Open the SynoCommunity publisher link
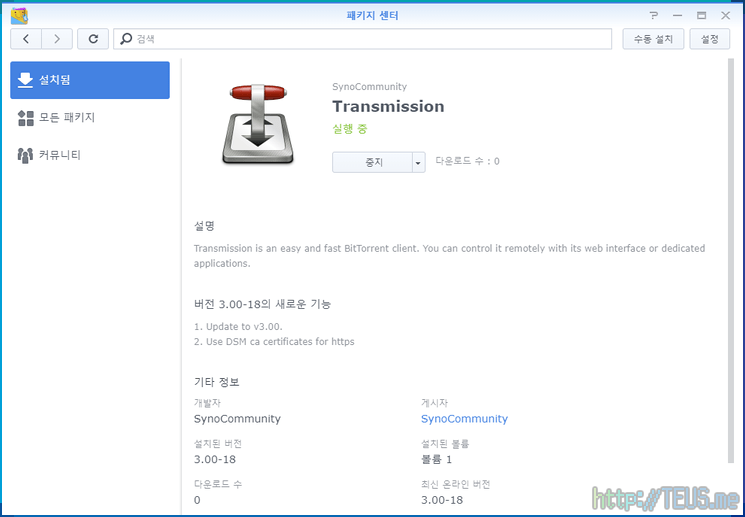The width and height of the screenshot is (745, 517). point(464,419)
